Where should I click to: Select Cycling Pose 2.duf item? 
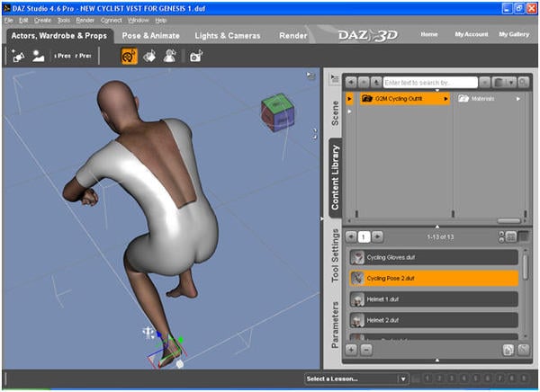click(434, 279)
